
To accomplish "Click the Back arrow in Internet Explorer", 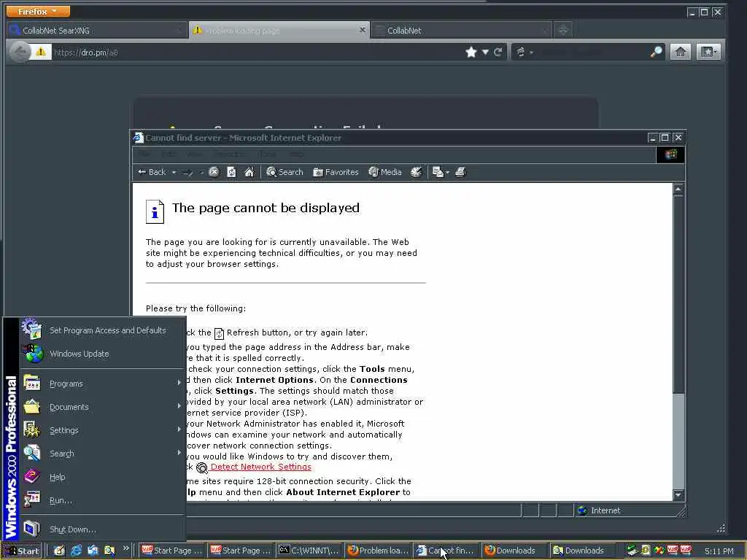I will tap(152, 172).
